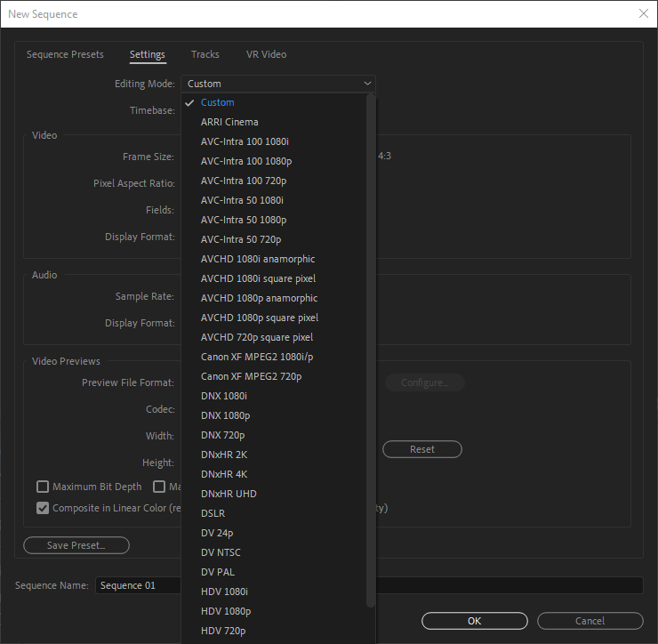Select DNX 1080i mode
Screen dimensions: 658x644
[274, 396]
